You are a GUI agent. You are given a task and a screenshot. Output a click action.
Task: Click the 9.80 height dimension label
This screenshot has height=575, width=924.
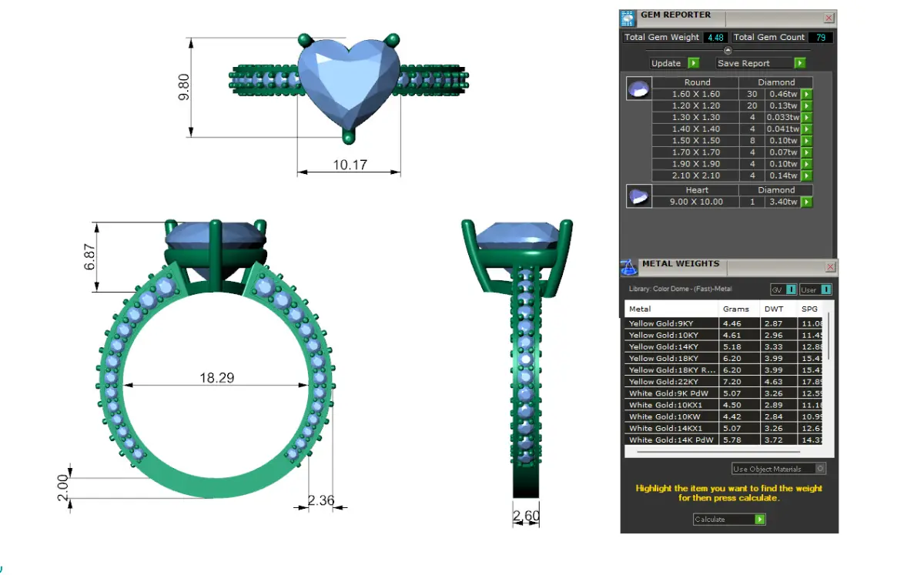pos(183,87)
